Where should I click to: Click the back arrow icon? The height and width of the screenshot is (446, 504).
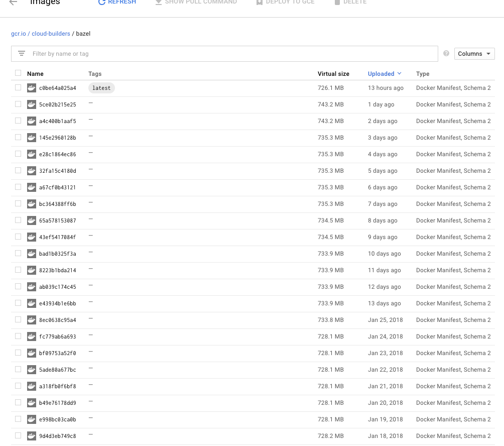point(13,2)
